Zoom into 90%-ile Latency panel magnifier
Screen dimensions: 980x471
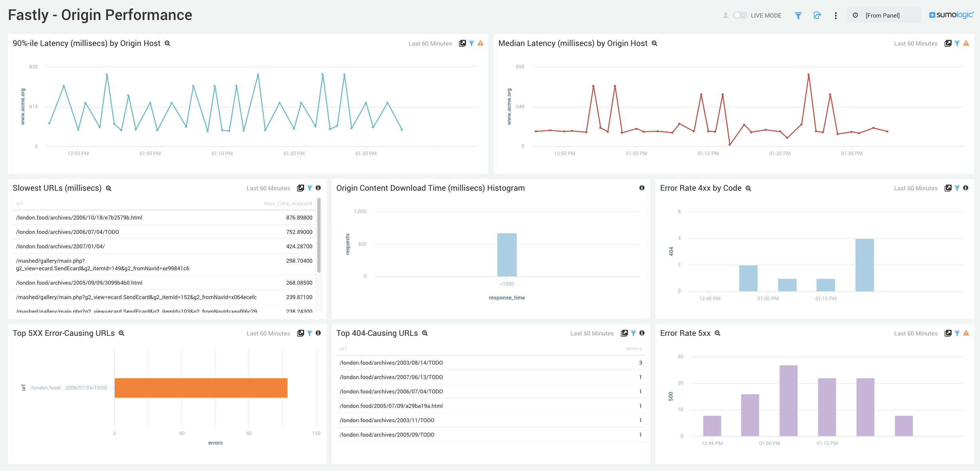click(168, 43)
